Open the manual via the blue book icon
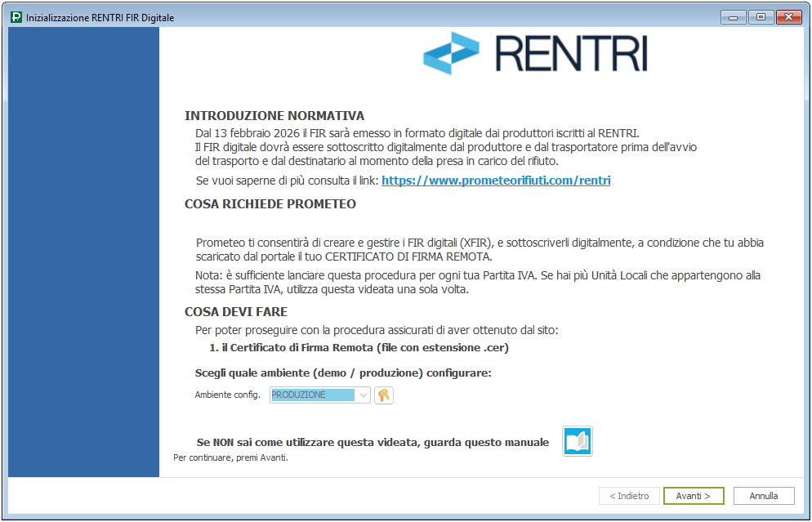 (578, 441)
